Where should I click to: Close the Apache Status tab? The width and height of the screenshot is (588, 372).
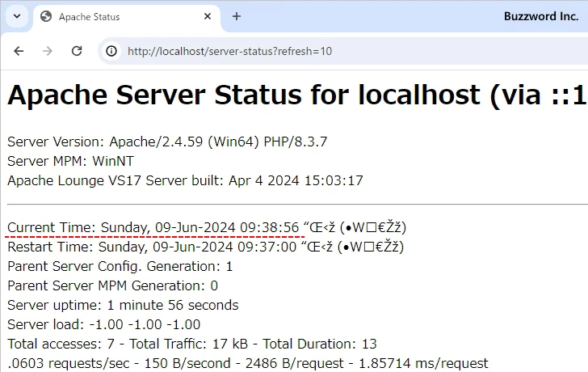208,16
